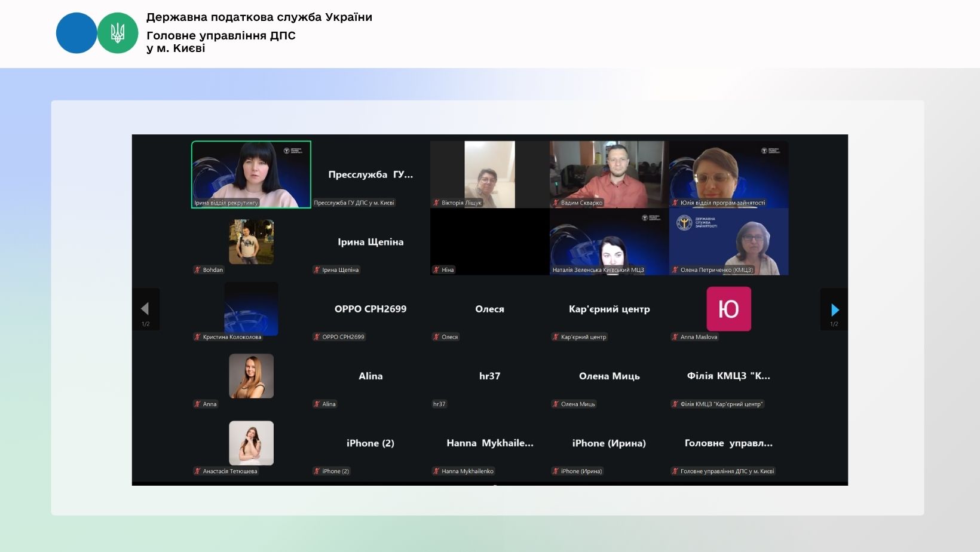Open the Державна податкова служба України title
Viewport: 980px width, 552px height.
pos(259,17)
